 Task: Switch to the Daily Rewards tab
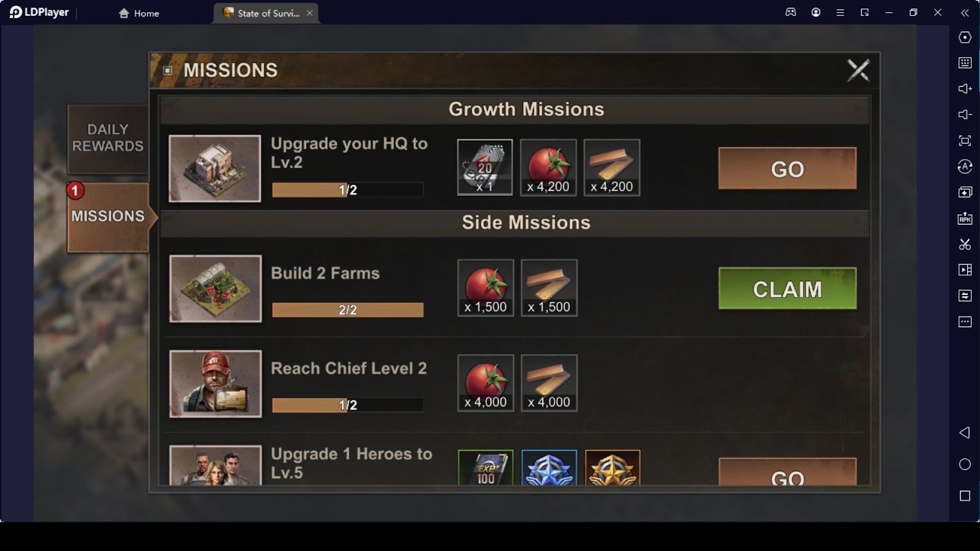pyautogui.click(x=108, y=138)
